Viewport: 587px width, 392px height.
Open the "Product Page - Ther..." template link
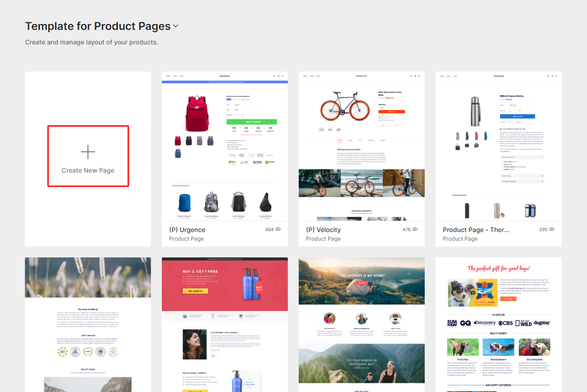point(476,230)
